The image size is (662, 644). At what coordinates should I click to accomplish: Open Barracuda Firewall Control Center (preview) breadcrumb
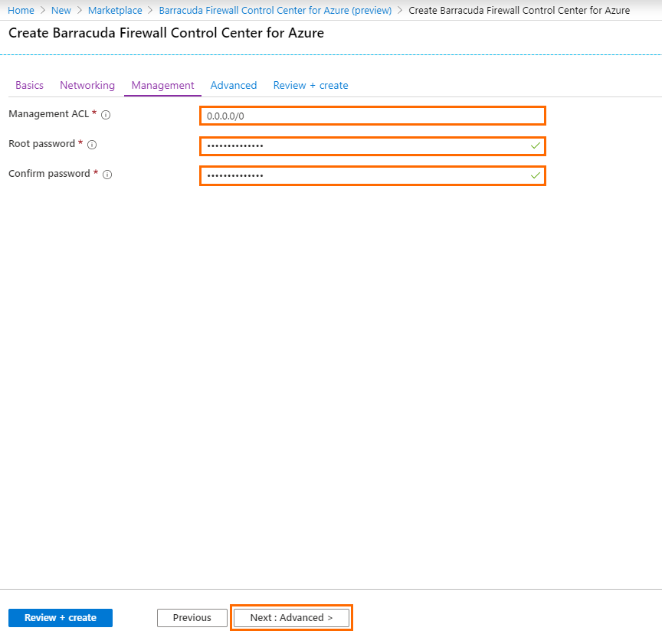click(x=275, y=10)
